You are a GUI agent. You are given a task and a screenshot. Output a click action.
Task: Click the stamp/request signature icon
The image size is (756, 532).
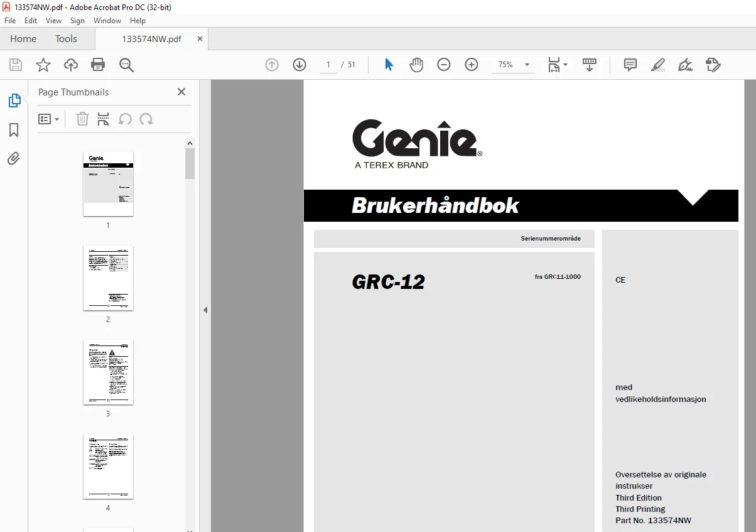tap(713, 65)
